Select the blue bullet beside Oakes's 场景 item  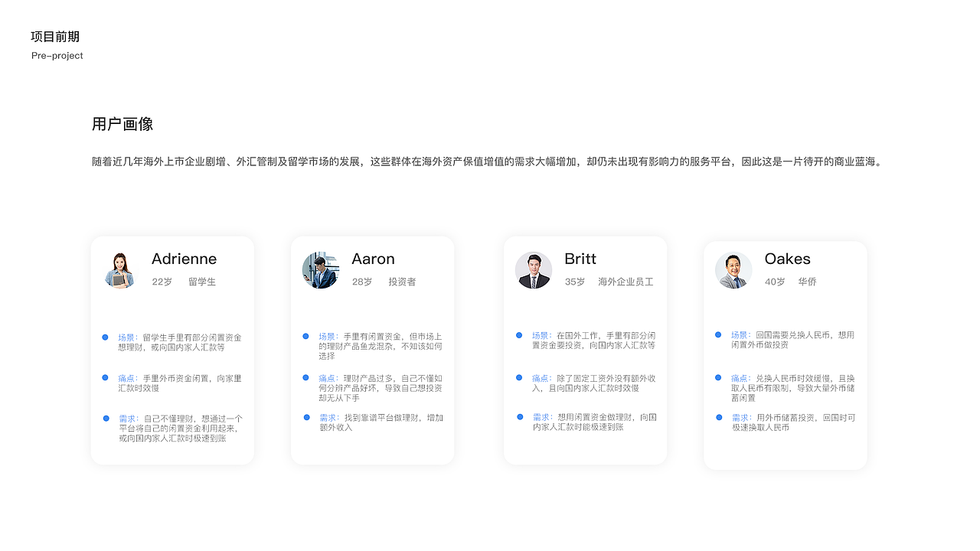point(718,334)
